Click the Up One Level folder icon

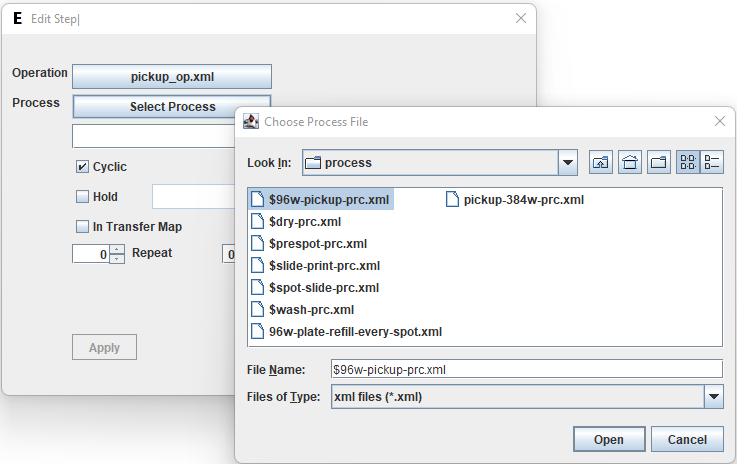pyautogui.click(x=601, y=163)
